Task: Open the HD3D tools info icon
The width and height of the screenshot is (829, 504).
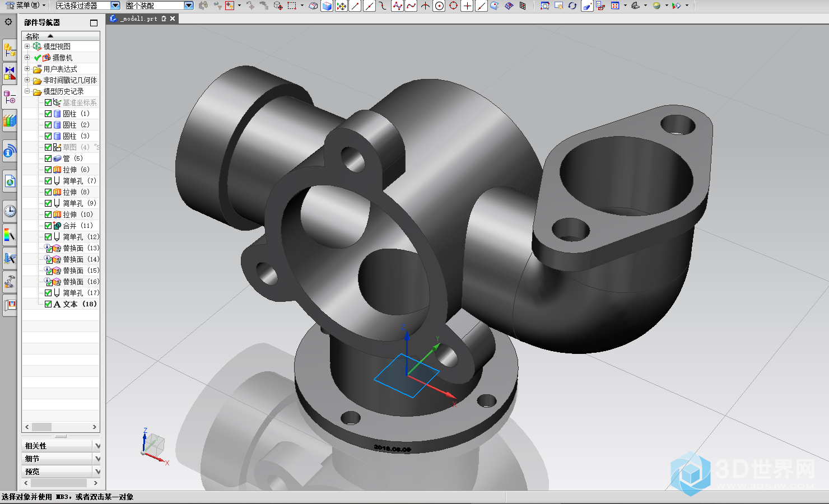Action: click(10, 151)
